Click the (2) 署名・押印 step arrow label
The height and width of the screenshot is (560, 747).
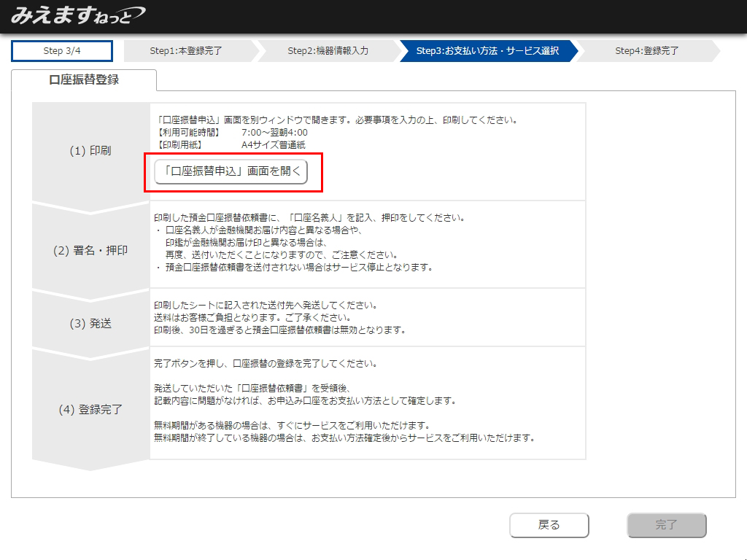pyautogui.click(x=90, y=250)
